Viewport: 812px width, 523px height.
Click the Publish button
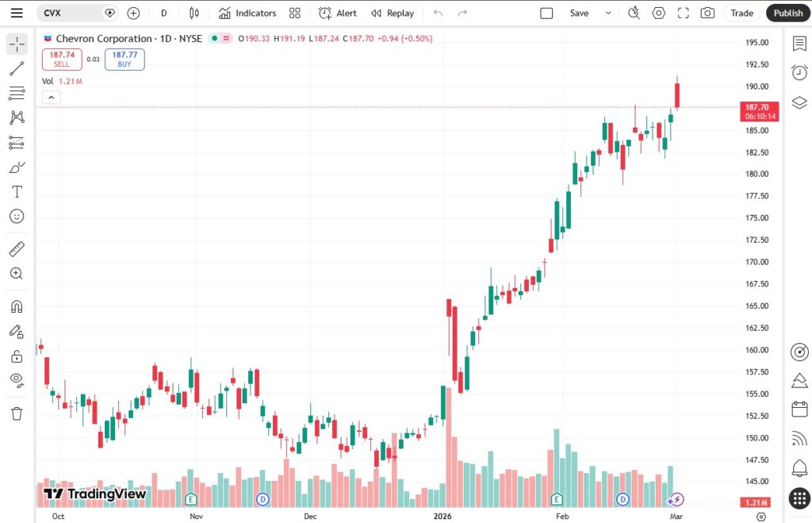(787, 13)
